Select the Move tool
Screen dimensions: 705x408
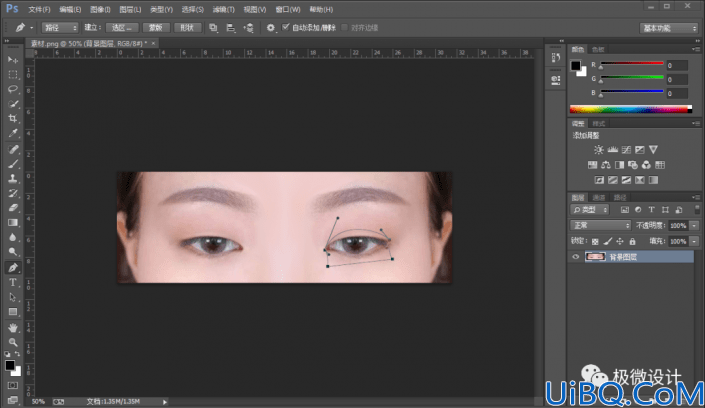[13, 60]
